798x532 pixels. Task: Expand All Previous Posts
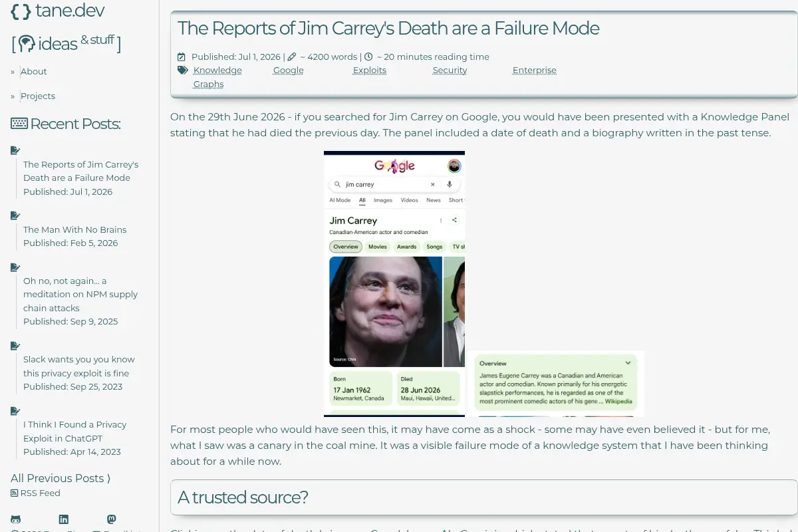tap(61, 478)
